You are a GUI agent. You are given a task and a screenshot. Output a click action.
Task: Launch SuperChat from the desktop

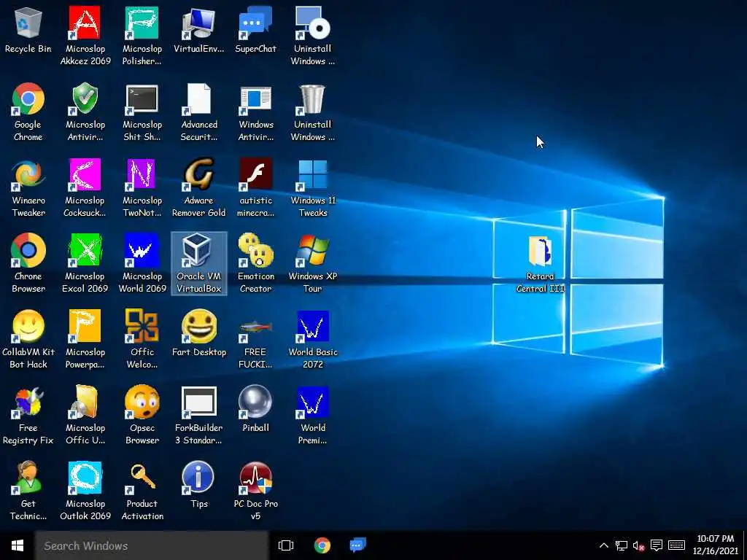point(255,23)
